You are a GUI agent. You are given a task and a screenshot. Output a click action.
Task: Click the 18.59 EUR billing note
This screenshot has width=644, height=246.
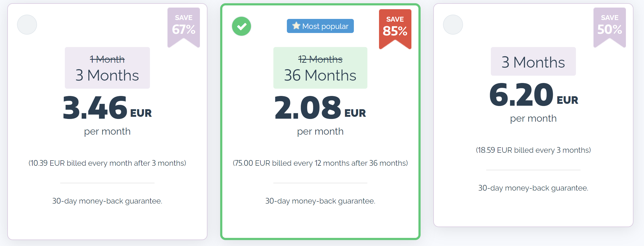(533, 150)
